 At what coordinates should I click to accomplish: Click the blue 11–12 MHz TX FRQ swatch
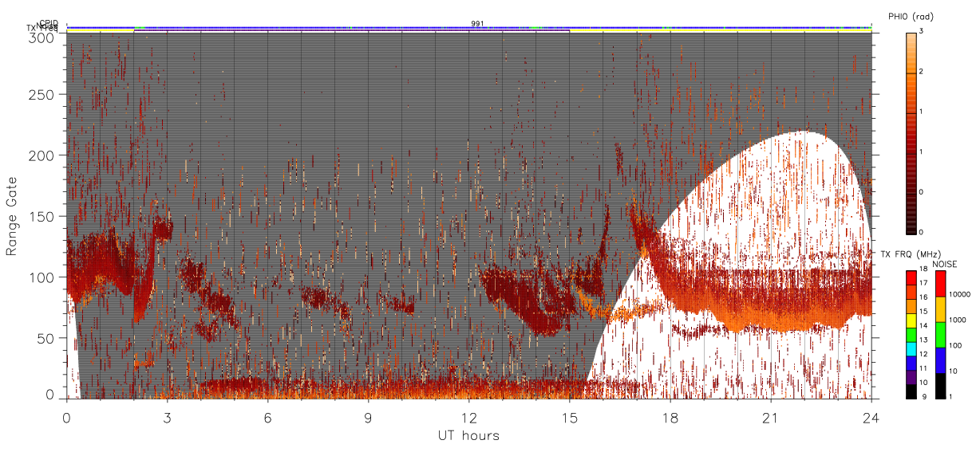911,363
